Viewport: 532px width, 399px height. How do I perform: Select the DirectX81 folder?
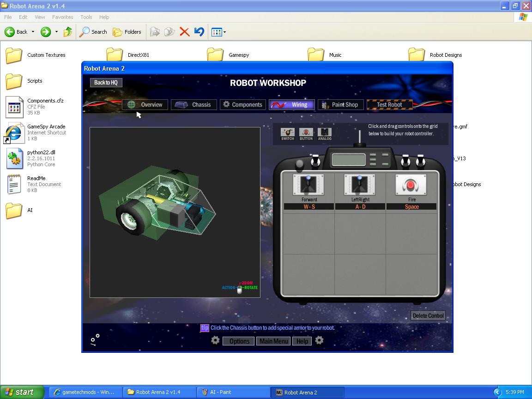[x=127, y=55]
